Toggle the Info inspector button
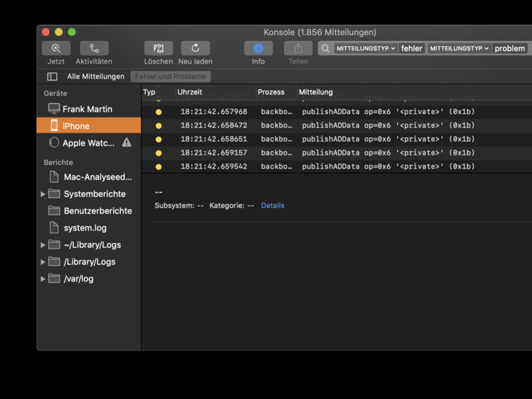This screenshot has width=532, height=399. (258, 48)
